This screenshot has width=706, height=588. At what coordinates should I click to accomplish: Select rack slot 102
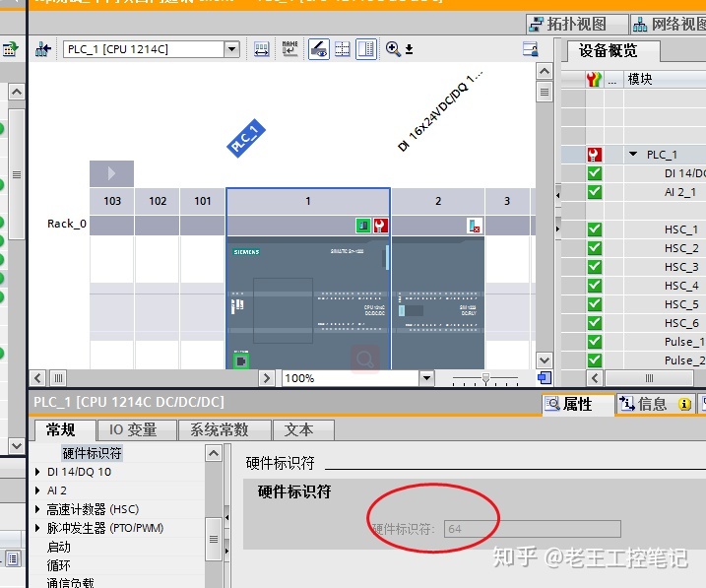pos(158,201)
